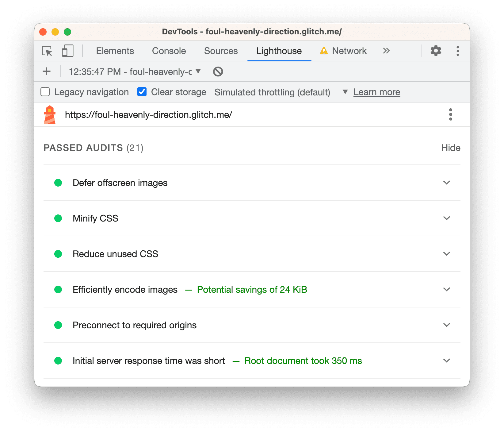Follow the Learn more link

point(376,92)
